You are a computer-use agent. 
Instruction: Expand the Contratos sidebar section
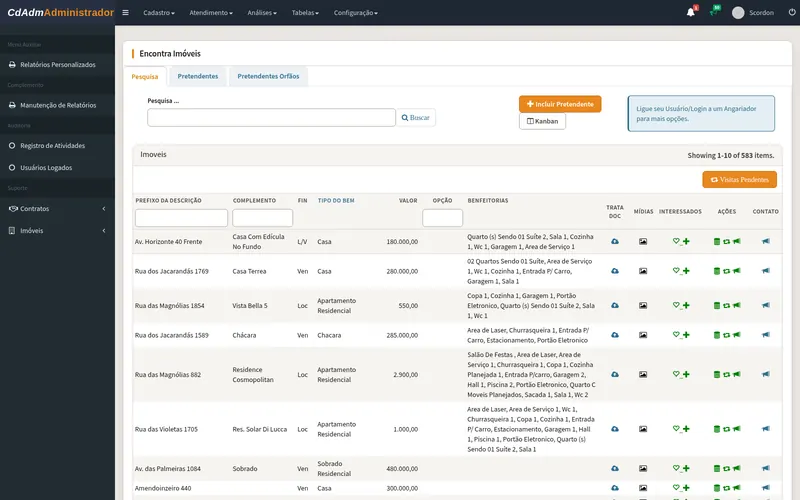pyautogui.click(x=57, y=209)
